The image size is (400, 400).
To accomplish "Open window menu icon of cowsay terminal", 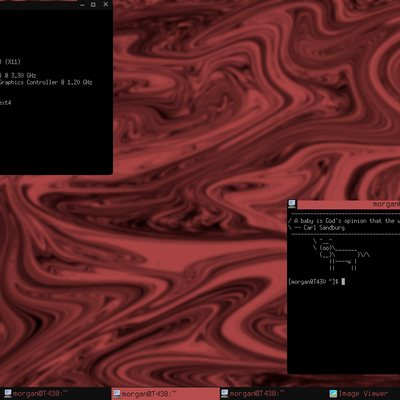I will (292, 204).
